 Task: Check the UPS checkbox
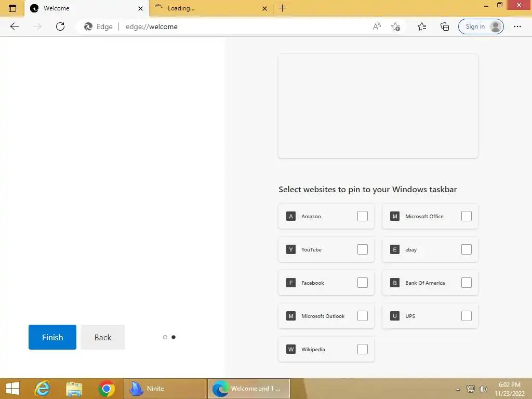coord(467,316)
